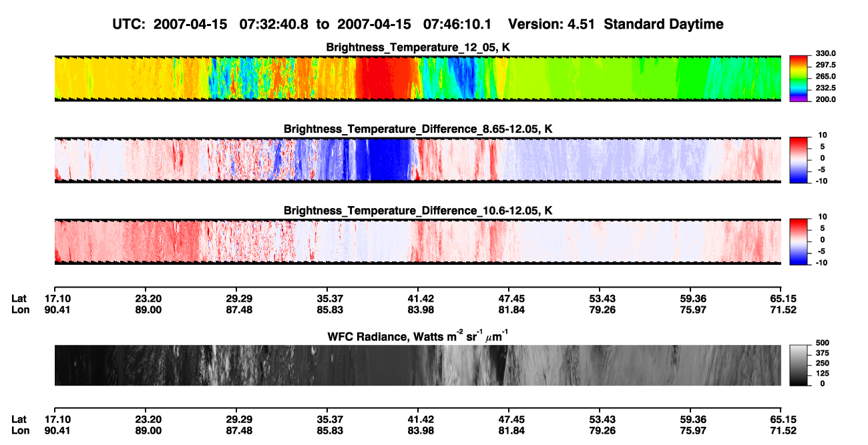
Task: Click longitude '89.00' on the upper axis
Action: click(148, 310)
